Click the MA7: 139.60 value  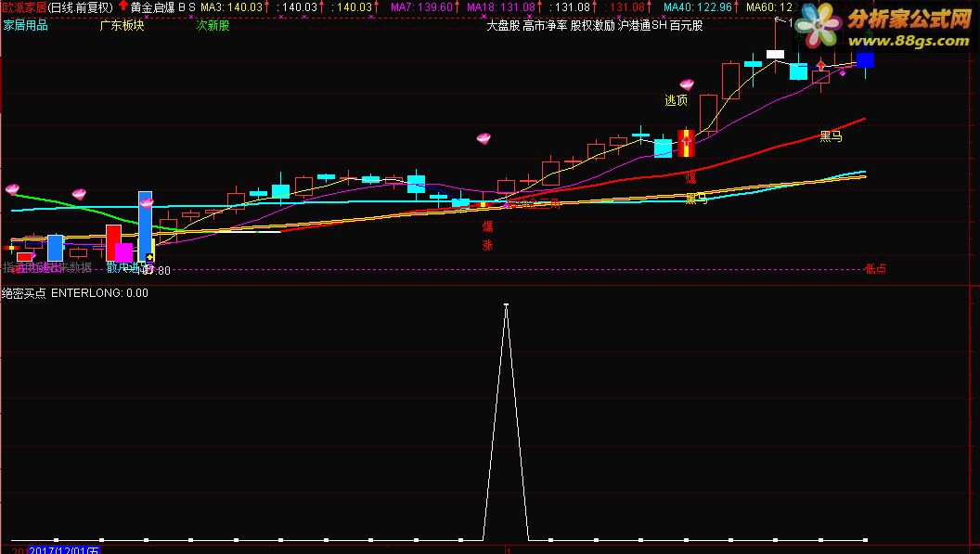point(421,7)
